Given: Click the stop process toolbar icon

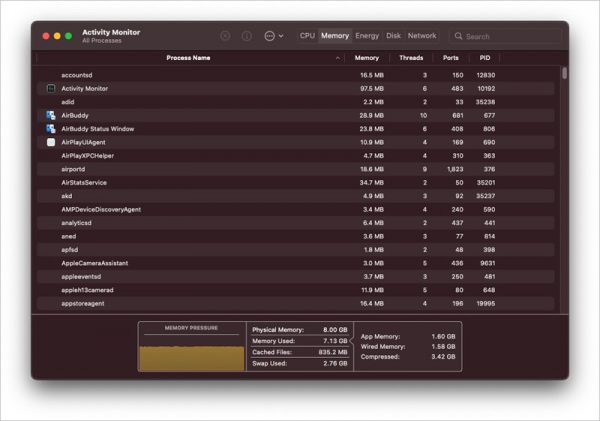Looking at the screenshot, I should pos(225,36).
